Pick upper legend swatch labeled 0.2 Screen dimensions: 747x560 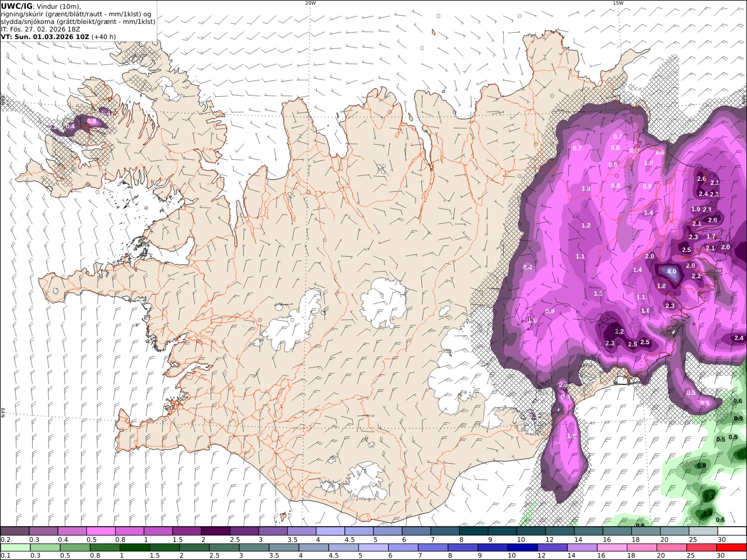[15, 531]
